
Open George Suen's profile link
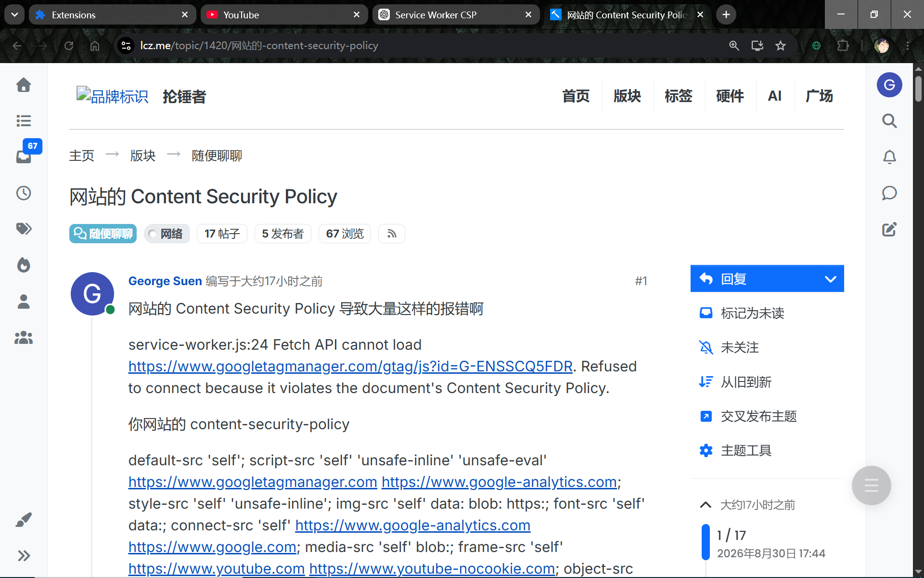[165, 281]
